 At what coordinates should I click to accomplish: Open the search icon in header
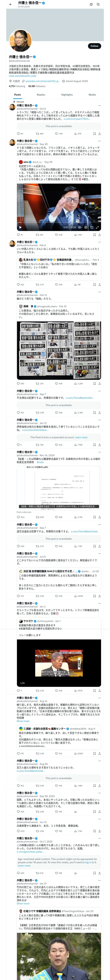tap(98, 4)
